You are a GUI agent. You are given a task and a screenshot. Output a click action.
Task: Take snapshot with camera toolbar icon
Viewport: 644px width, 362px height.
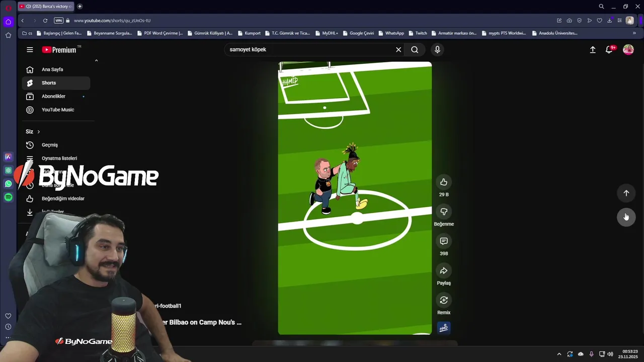569,21
